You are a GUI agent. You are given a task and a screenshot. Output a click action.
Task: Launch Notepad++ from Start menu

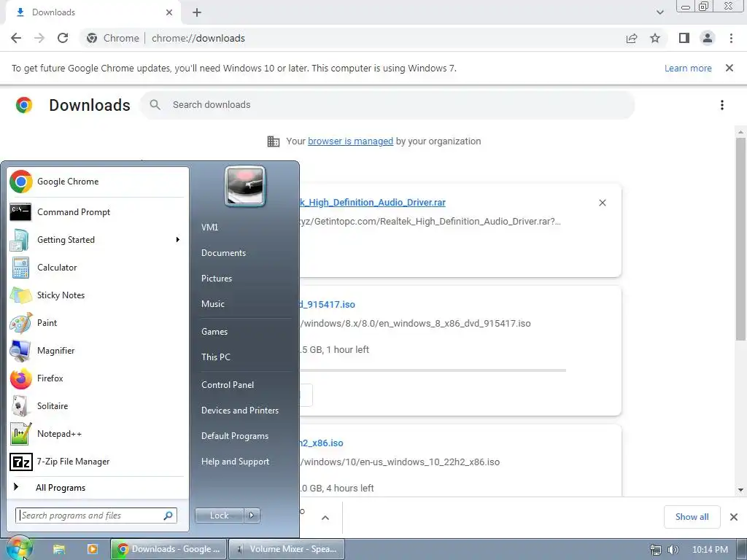click(x=97, y=434)
